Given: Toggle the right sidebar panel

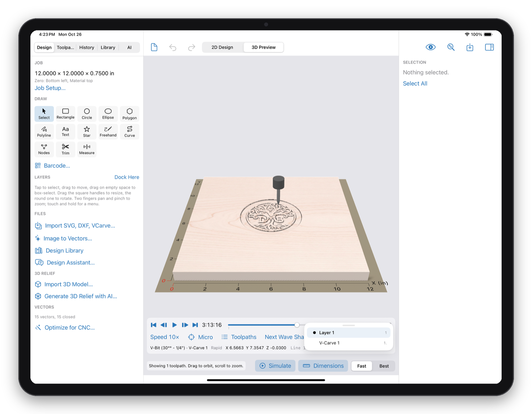Looking at the screenshot, I should (489, 47).
